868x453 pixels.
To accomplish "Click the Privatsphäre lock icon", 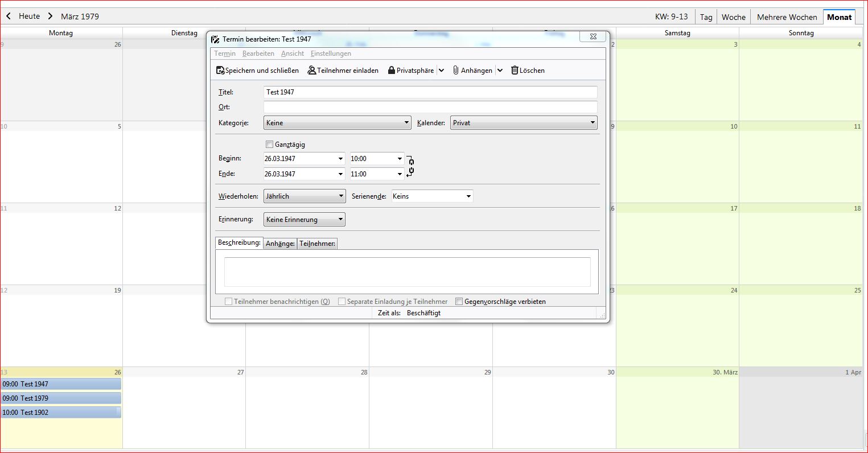I will 392,71.
